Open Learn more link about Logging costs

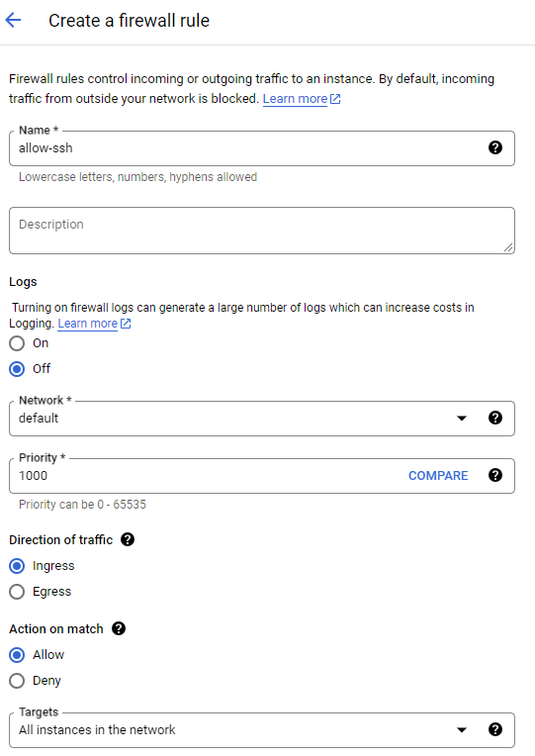pos(88,324)
